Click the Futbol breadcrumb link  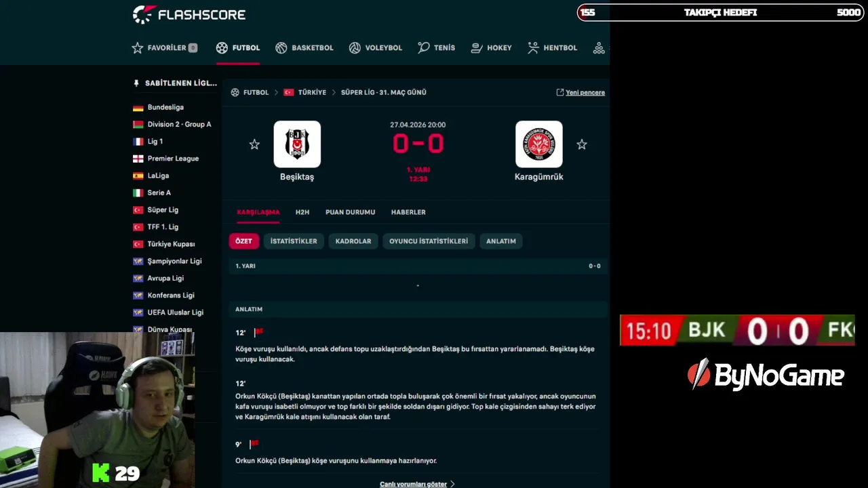point(256,92)
